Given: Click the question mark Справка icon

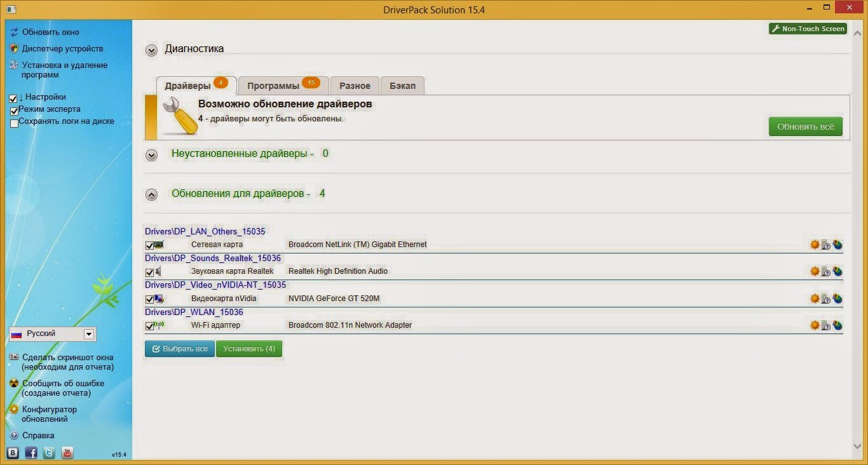Looking at the screenshot, I should tap(14, 435).
